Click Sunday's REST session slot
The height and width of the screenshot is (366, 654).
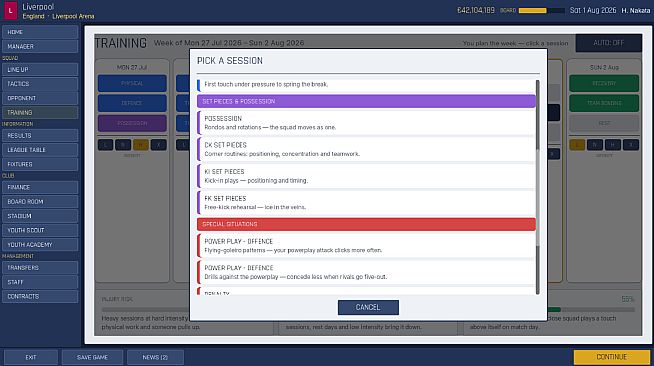click(x=604, y=123)
